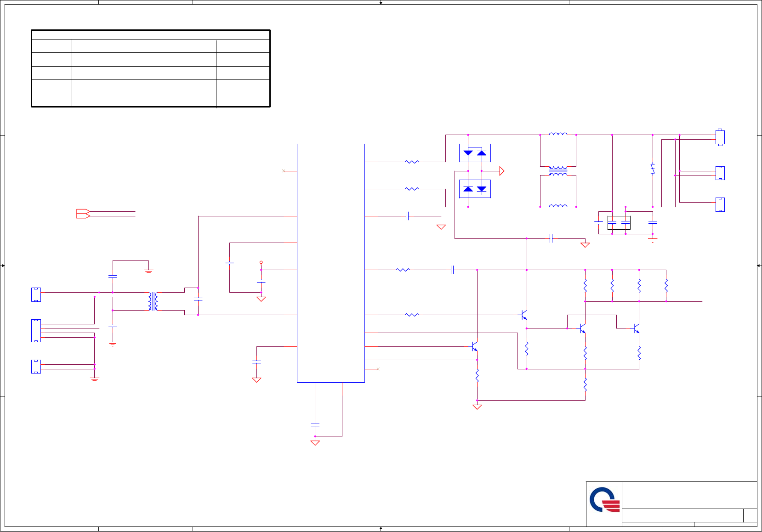This screenshot has width=762, height=532.
Task: Select the boxed twin capacitors near the right ground
Action: click(x=619, y=223)
